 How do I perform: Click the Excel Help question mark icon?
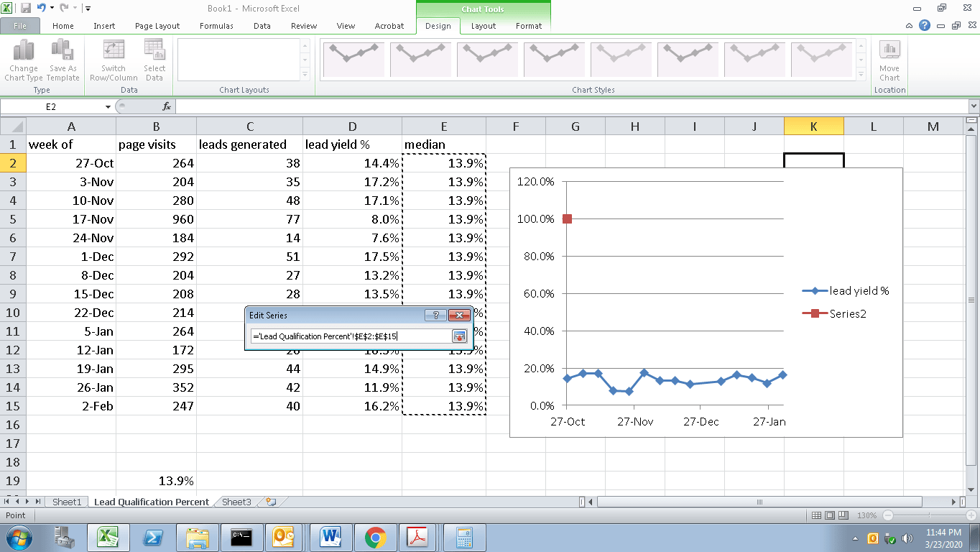pyautogui.click(x=925, y=25)
